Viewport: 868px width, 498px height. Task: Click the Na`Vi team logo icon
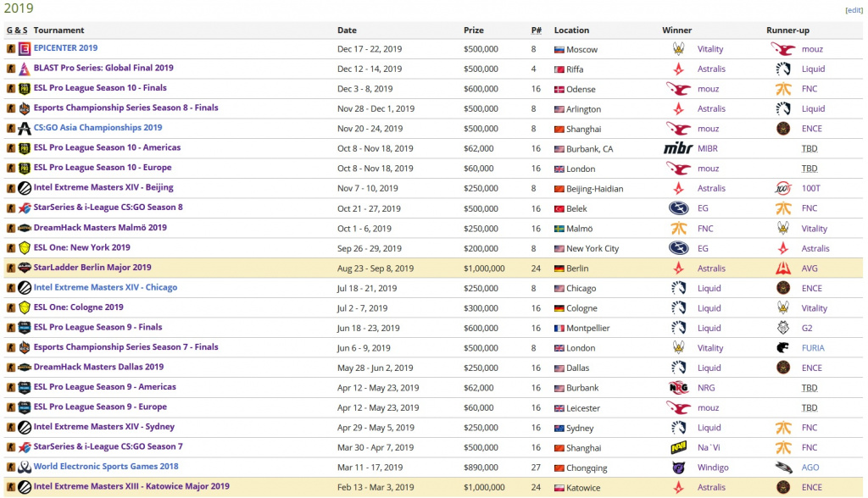(x=679, y=448)
